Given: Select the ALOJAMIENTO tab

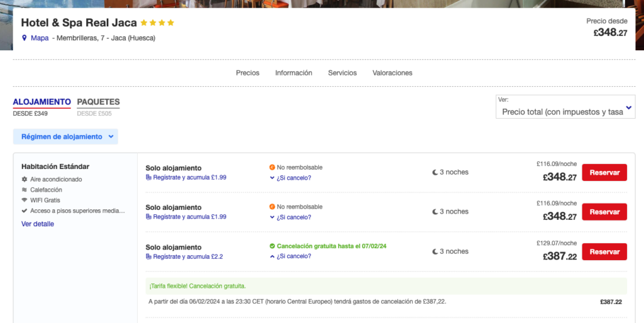Looking at the screenshot, I should coord(42,102).
